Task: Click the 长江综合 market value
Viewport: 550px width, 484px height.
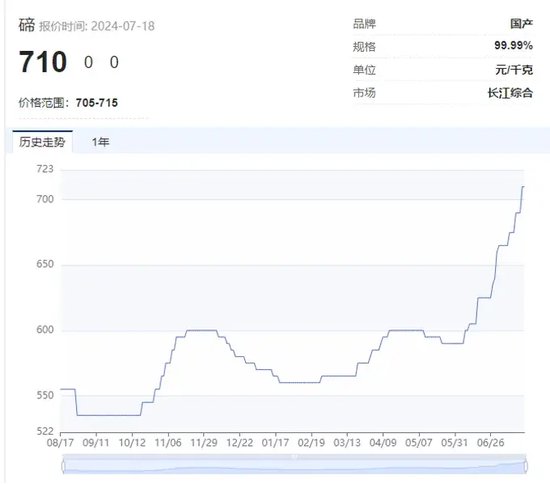Action: 510,93
